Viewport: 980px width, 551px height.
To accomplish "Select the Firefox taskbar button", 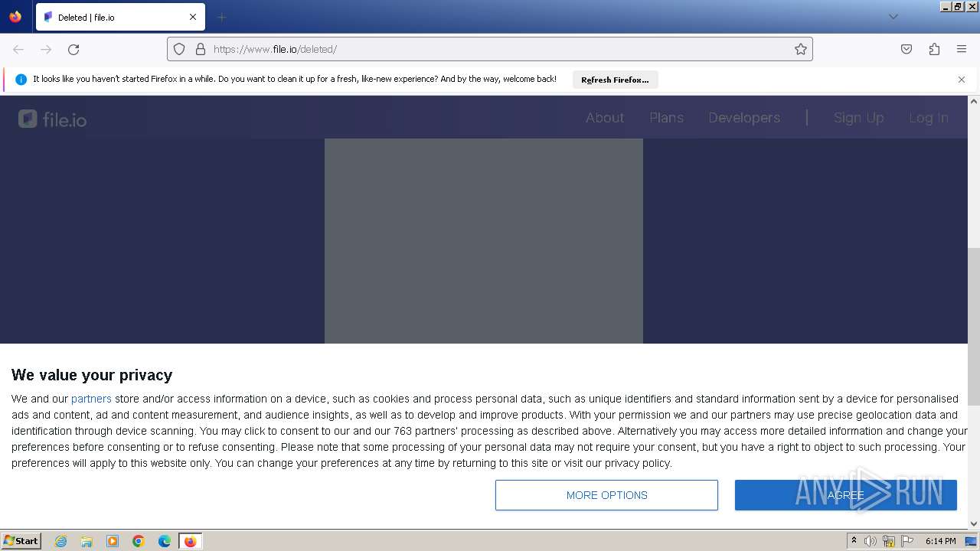I will click(x=190, y=541).
